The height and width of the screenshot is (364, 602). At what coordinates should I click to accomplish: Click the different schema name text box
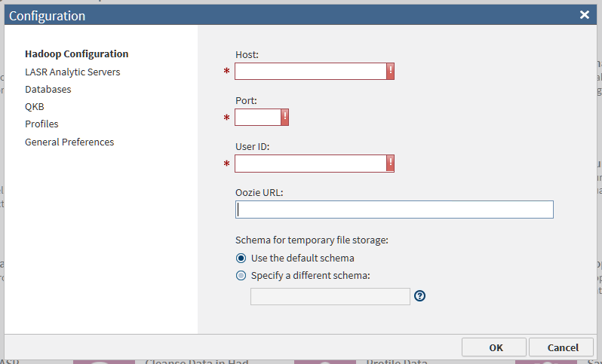coord(330,296)
